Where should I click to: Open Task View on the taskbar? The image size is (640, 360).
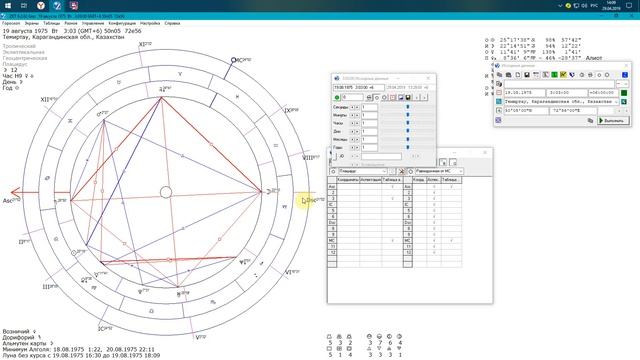24,6
